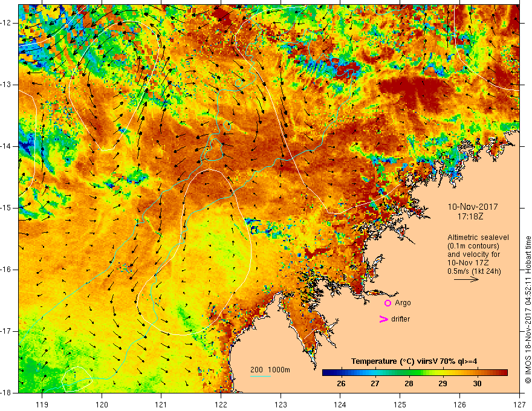Image resolution: width=532 pixels, height=411 pixels.
Task: Click the '10-Nov-2017' date label
Action: coord(473,207)
